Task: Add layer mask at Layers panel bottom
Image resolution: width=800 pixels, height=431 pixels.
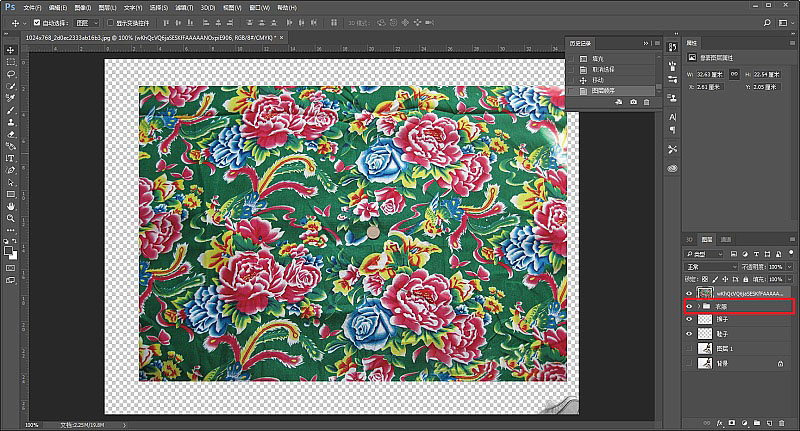Action: [x=732, y=423]
